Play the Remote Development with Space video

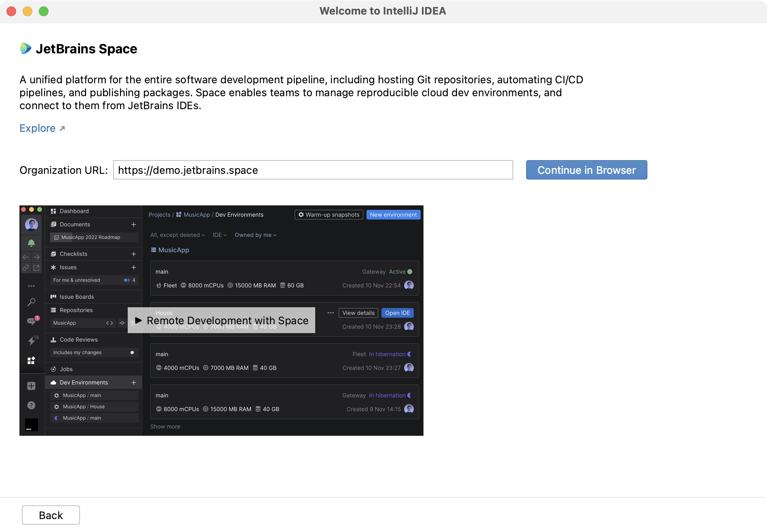tap(221, 320)
